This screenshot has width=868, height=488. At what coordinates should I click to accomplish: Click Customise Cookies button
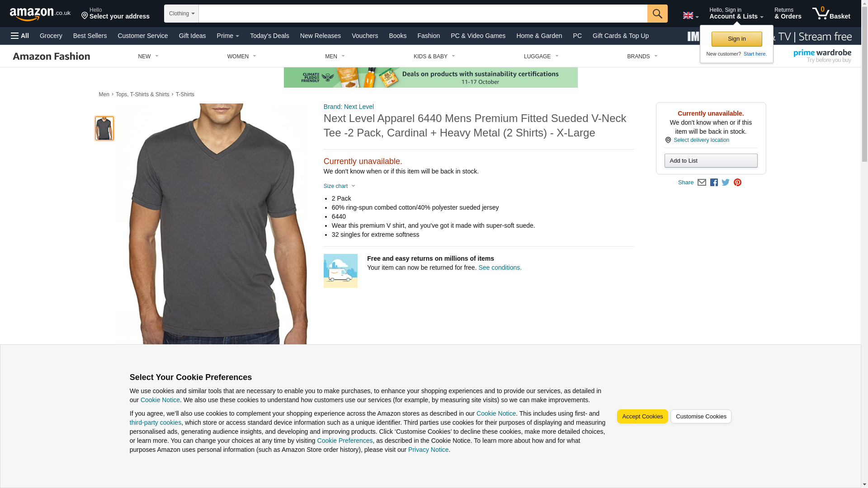coord(701,417)
